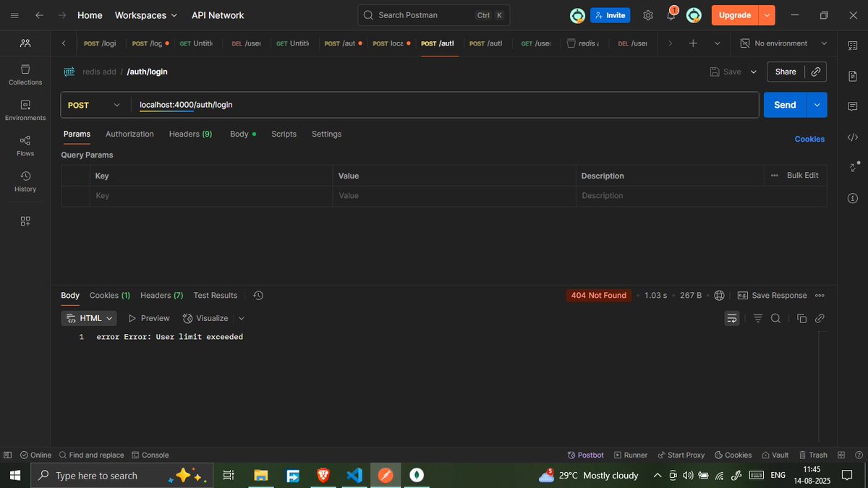Click the Invite button
868x488 pixels.
pos(610,15)
